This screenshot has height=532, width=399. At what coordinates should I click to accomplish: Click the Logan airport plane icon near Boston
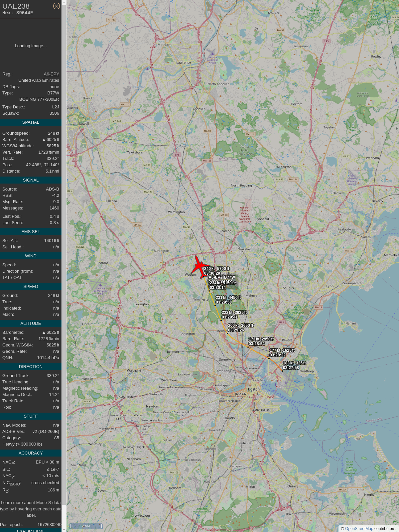(276, 385)
